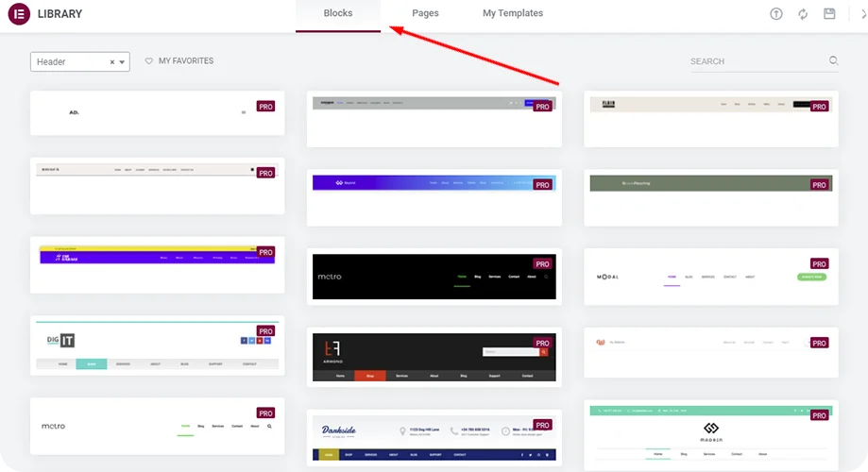Click into the Search input field
The width and height of the screenshot is (868, 472).
point(756,61)
